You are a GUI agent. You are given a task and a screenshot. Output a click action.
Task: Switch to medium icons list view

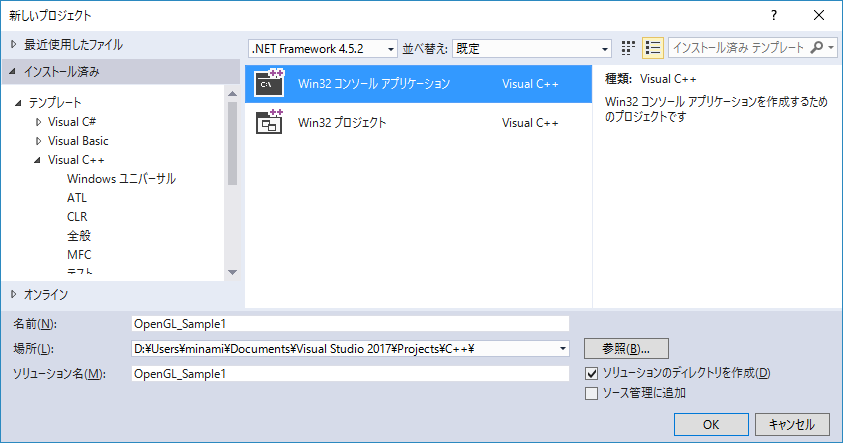(x=653, y=48)
